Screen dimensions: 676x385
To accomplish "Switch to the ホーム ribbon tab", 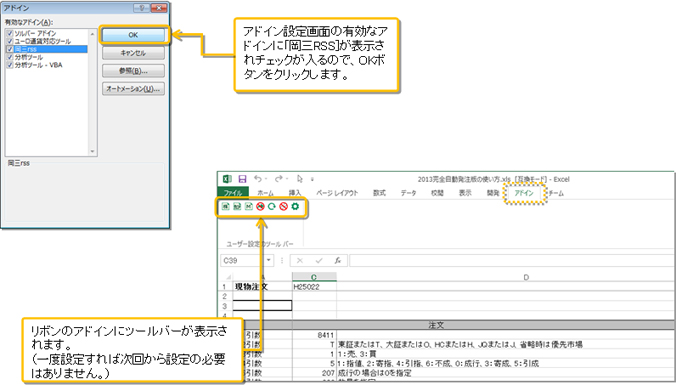I will click(265, 193).
